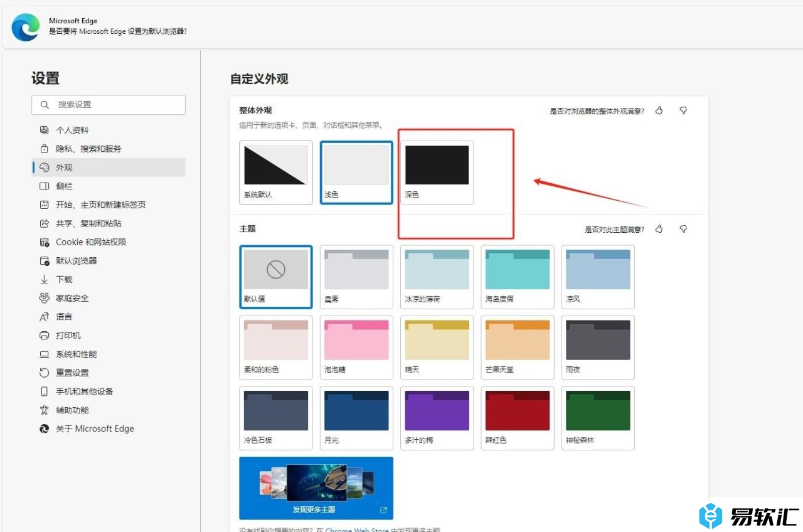Viewport: 803px width, 532px height.
Task: Click the 打印机 printer icon
Action: coord(45,336)
